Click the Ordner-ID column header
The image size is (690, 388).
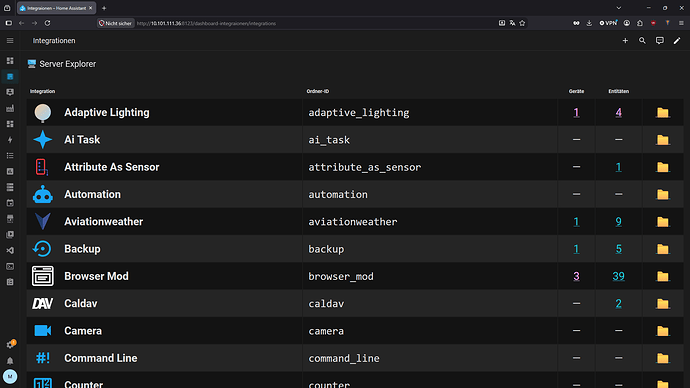318,92
